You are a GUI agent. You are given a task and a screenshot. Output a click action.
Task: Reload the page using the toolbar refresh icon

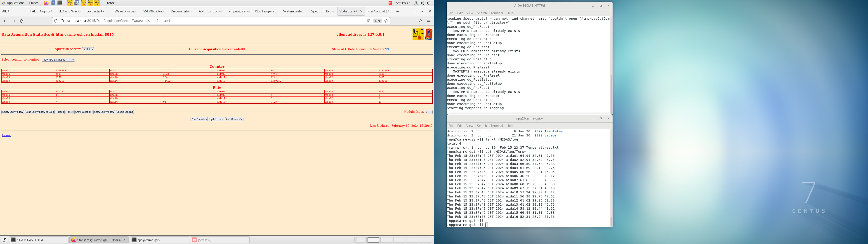pyautogui.click(x=22, y=21)
